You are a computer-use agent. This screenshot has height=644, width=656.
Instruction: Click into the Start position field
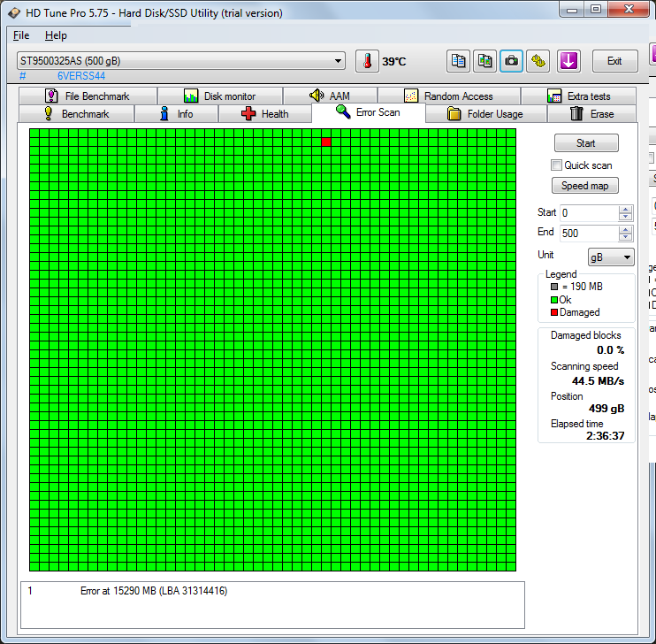coord(589,213)
